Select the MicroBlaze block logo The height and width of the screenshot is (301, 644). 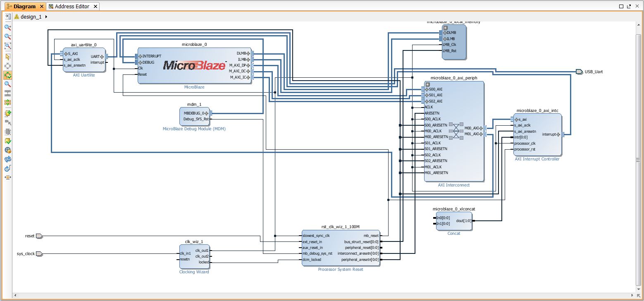(x=194, y=65)
